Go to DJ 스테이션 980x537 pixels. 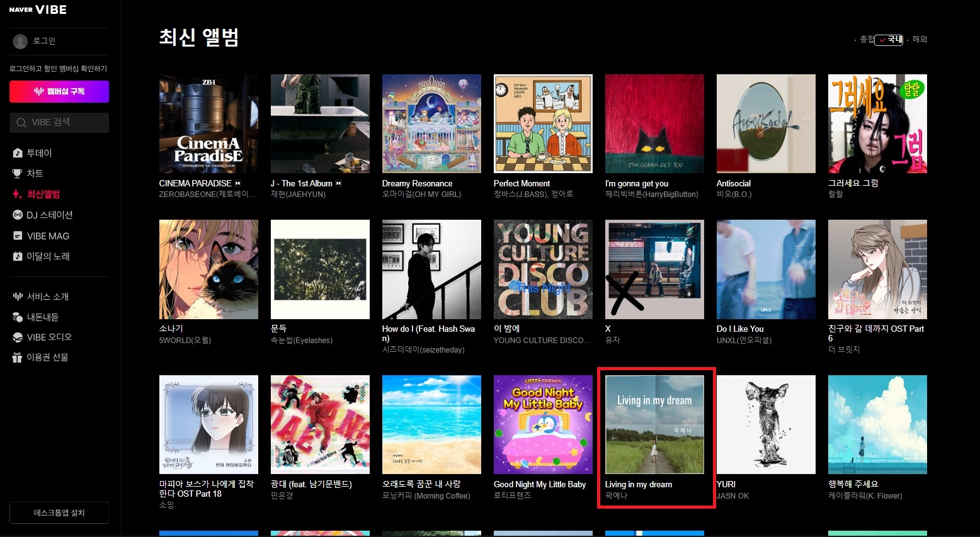tap(50, 215)
